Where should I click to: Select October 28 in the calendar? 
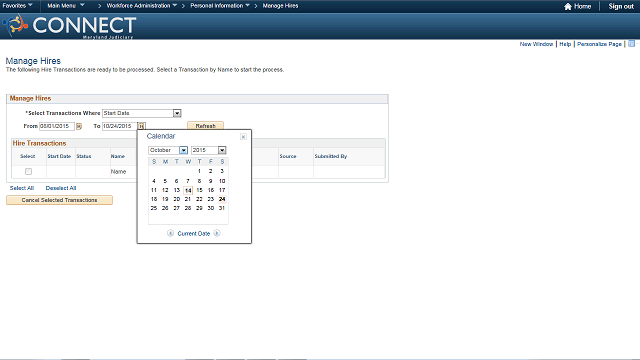tap(188, 208)
